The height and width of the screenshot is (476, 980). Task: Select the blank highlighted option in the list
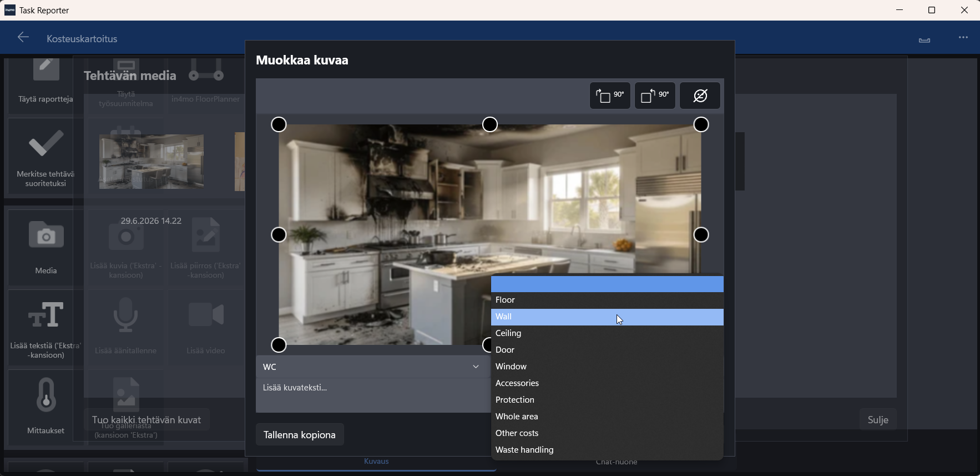[x=608, y=284]
